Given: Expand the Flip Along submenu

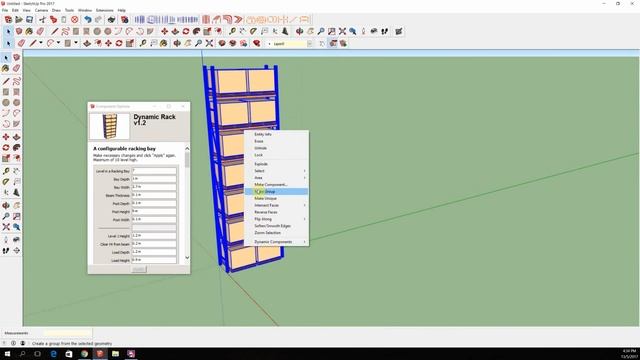Looking at the screenshot, I should (x=276, y=219).
